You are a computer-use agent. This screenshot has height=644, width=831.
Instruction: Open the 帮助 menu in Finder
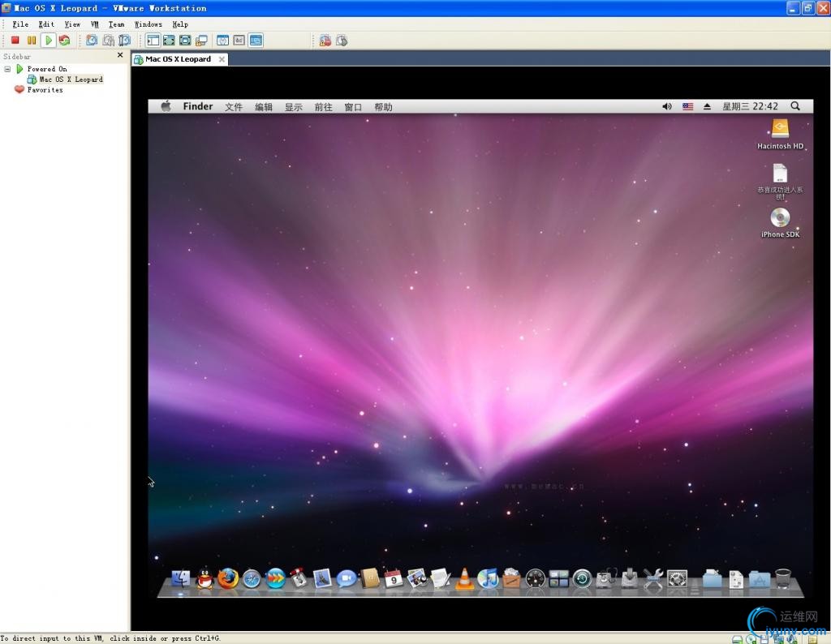[383, 107]
